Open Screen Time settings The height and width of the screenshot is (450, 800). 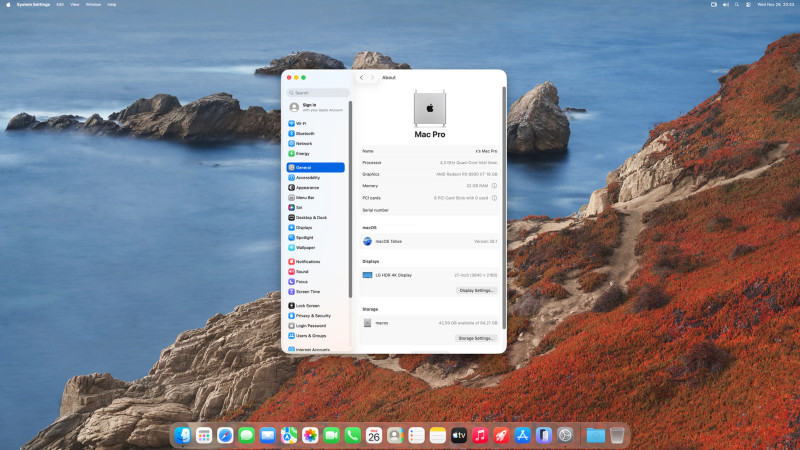point(315,292)
